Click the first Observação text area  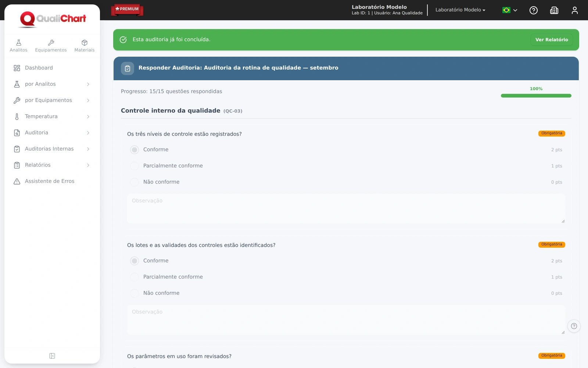click(x=346, y=208)
